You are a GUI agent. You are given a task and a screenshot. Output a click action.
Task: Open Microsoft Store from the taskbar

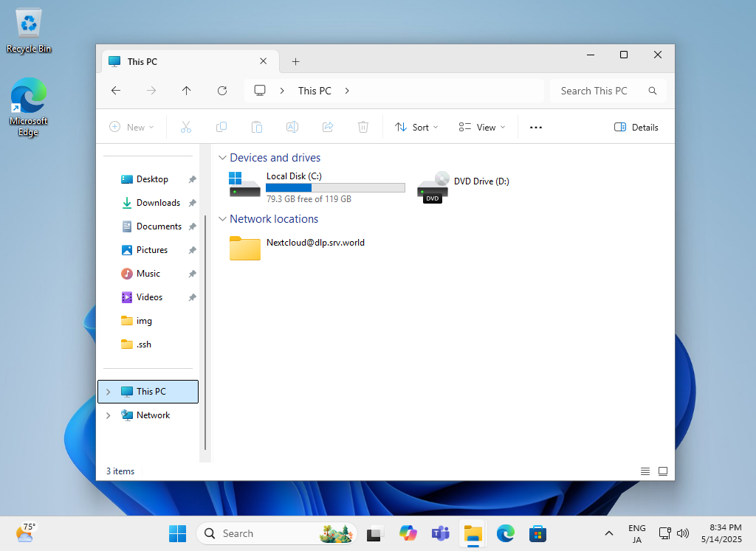point(537,533)
